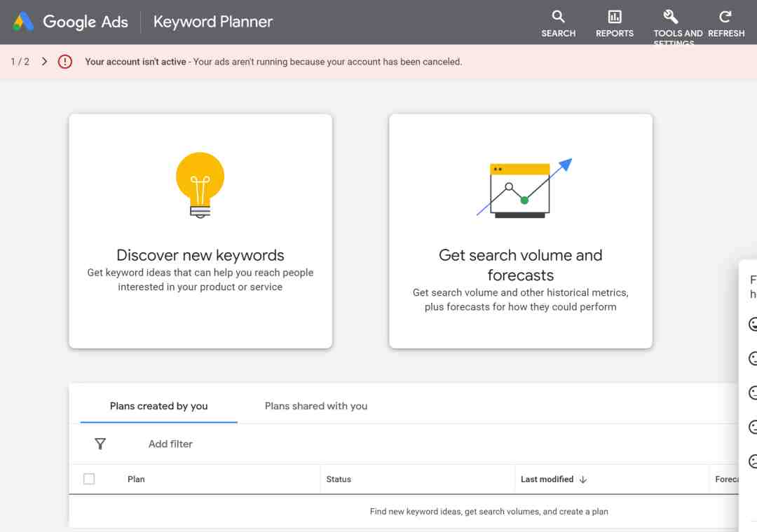This screenshot has width=757, height=532.
Task: Open the Search magnifier in header
Action: (558, 17)
